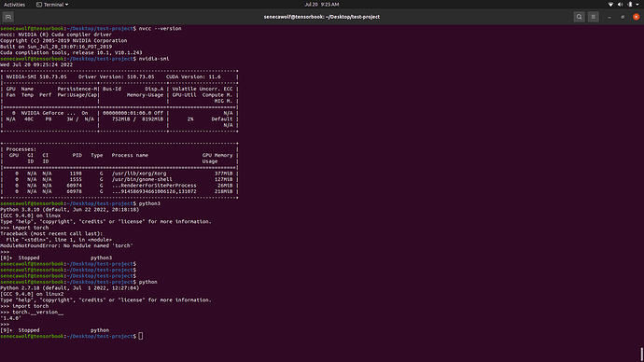Click the '/usr/lib/xorg/Xorg' process name

pyautogui.click(x=139, y=174)
